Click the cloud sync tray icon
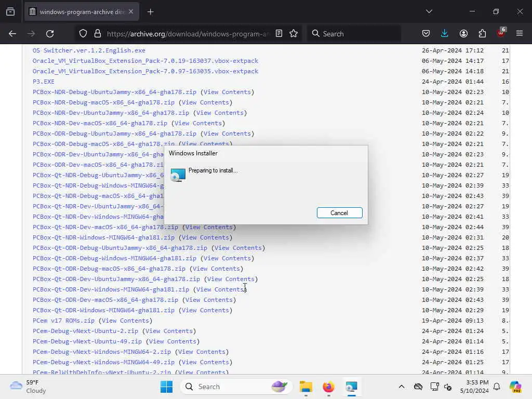 (418, 387)
